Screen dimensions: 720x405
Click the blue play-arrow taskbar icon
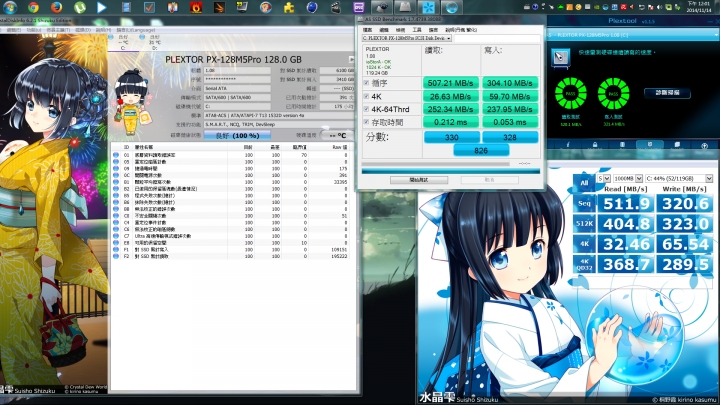(x=102, y=7)
